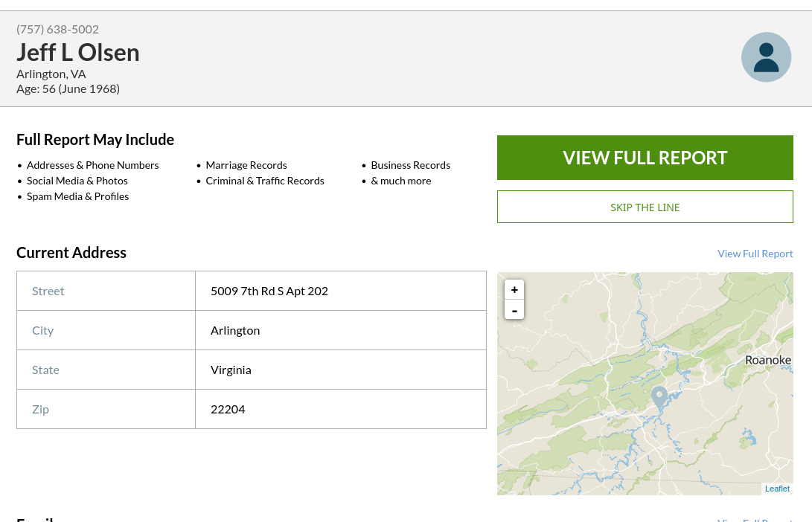This screenshot has height=522, width=812.
Task: Click the green View Full Report button
Action: click(645, 158)
